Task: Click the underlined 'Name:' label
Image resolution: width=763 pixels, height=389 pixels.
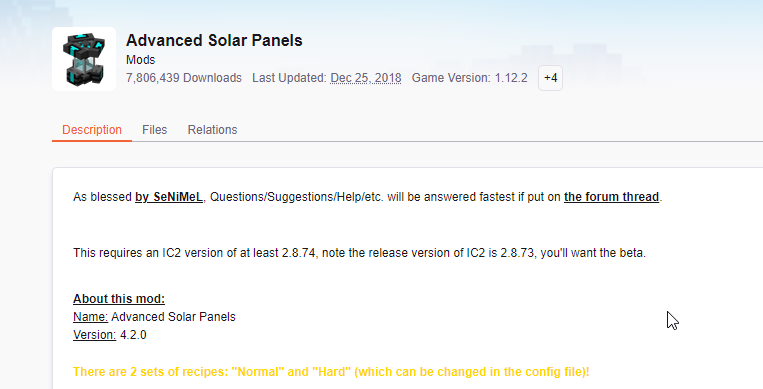Action: [x=91, y=317]
